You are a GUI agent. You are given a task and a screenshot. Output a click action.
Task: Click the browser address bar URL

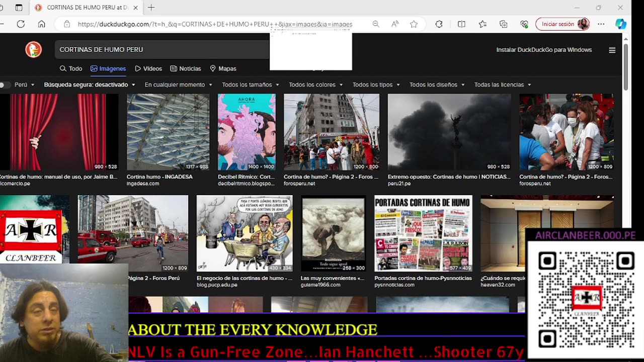[x=215, y=24]
